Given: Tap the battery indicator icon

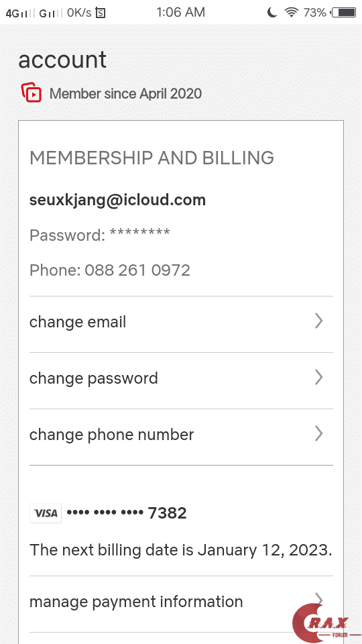Looking at the screenshot, I should pos(343,12).
